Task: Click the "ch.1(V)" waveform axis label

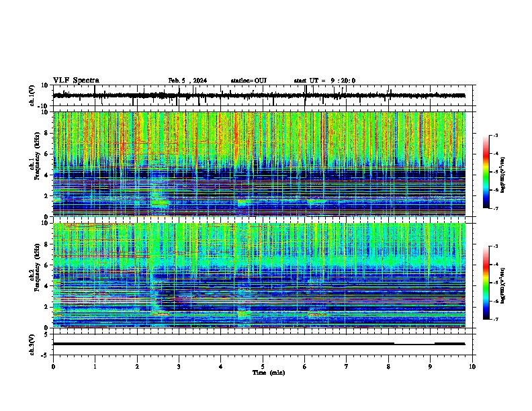Action: pos(32,95)
